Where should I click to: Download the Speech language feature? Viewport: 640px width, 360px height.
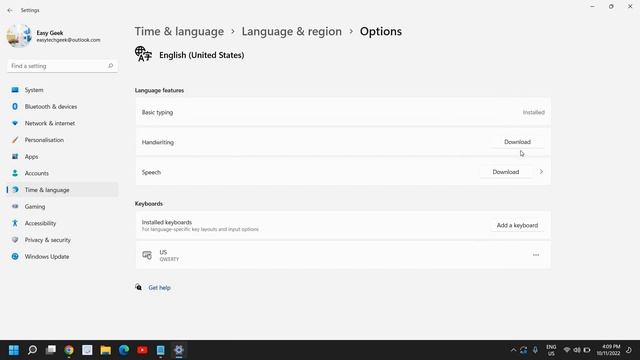(505, 172)
